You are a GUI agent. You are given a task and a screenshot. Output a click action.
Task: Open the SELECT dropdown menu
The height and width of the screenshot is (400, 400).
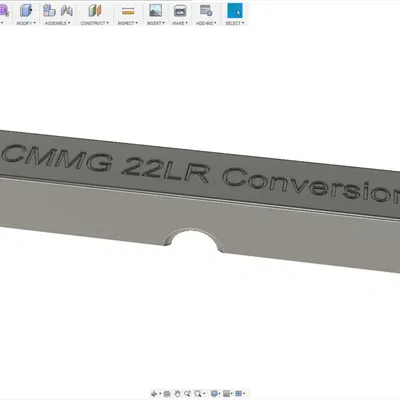(x=235, y=23)
